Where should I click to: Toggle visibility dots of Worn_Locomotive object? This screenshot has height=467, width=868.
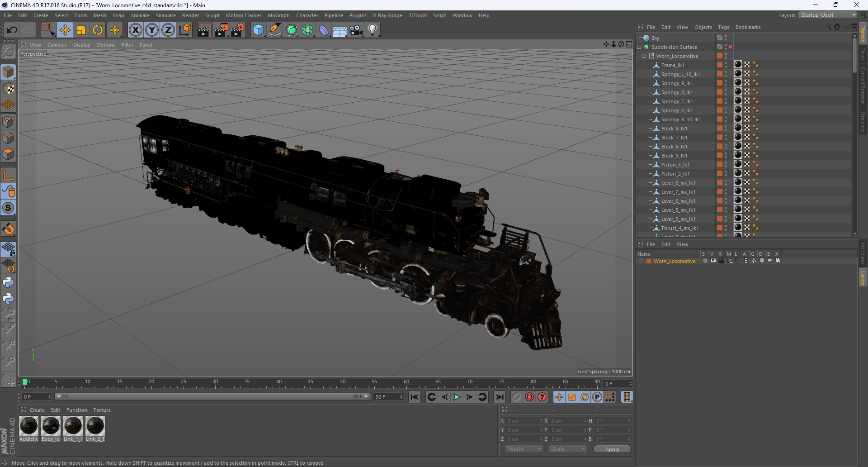pyautogui.click(x=726, y=56)
